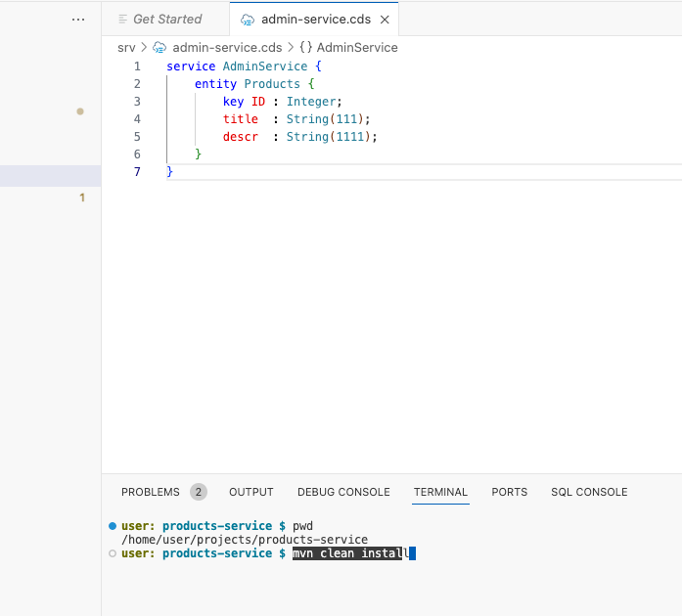This screenshot has width=682, height=616.
Task: Switch to the OUTPUT panel
Action: [x=251, y=492]
